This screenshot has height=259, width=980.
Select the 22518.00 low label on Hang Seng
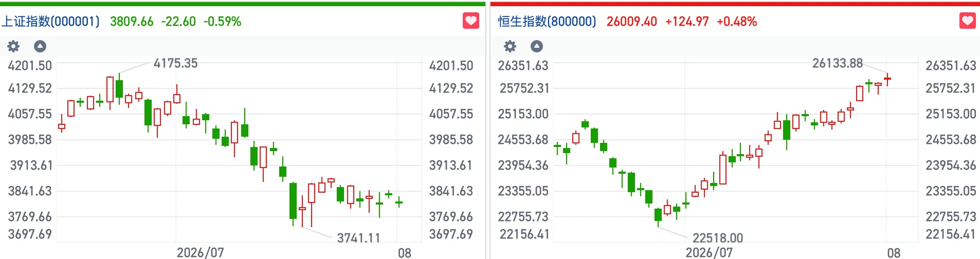click(718, 238)
